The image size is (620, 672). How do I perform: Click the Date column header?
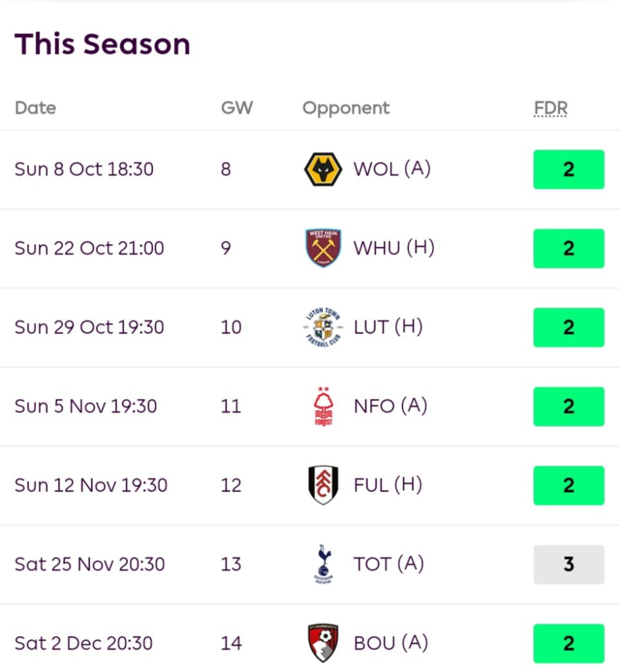[35, 108]
